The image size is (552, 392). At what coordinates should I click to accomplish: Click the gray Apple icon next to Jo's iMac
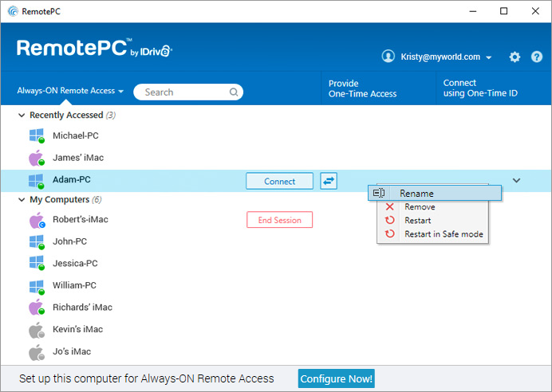click(37, 353)
